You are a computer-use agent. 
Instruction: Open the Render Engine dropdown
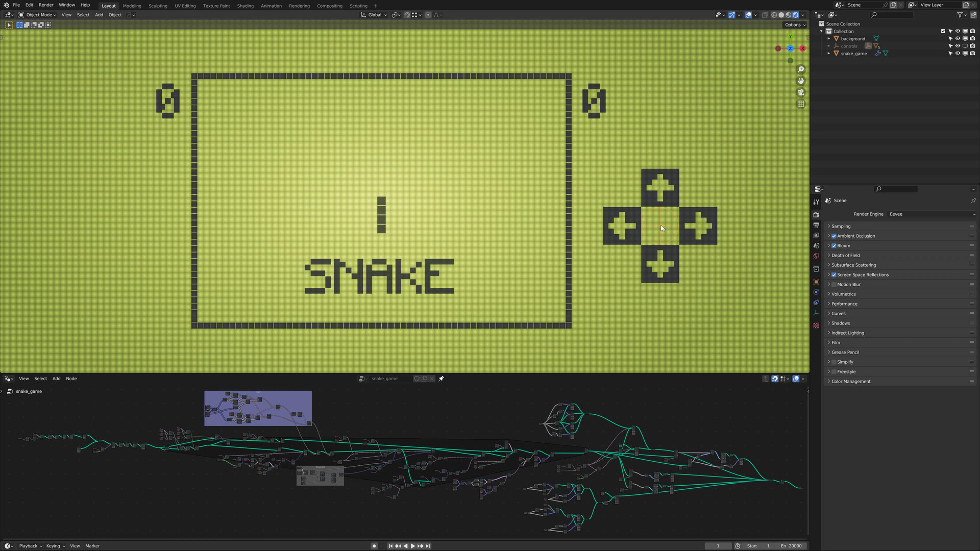coord(932,214)
